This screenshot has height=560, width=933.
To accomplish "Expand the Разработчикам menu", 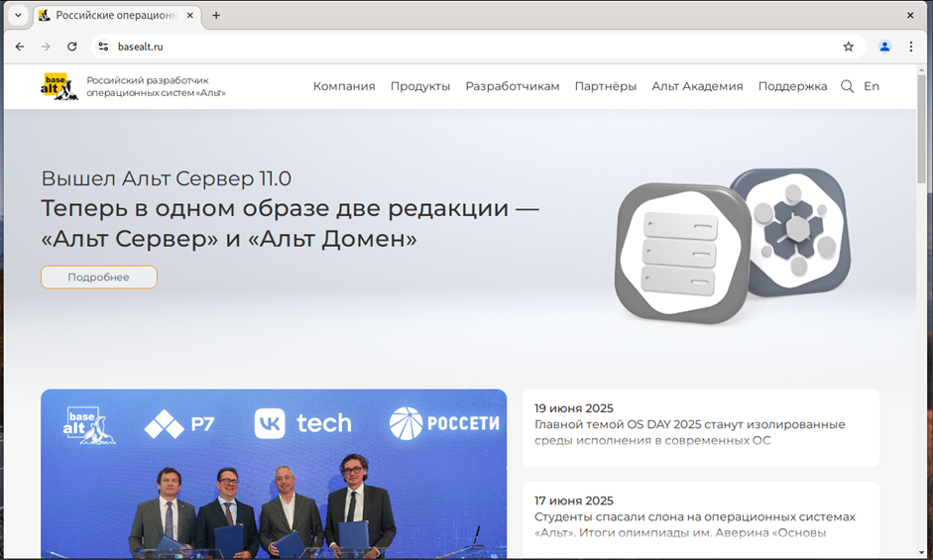I will [512, 86].
